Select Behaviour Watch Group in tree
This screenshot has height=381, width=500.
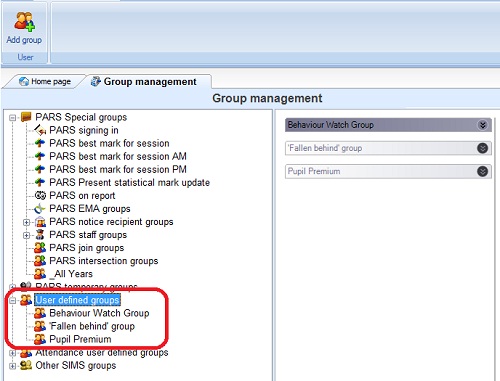coord(99,313)
